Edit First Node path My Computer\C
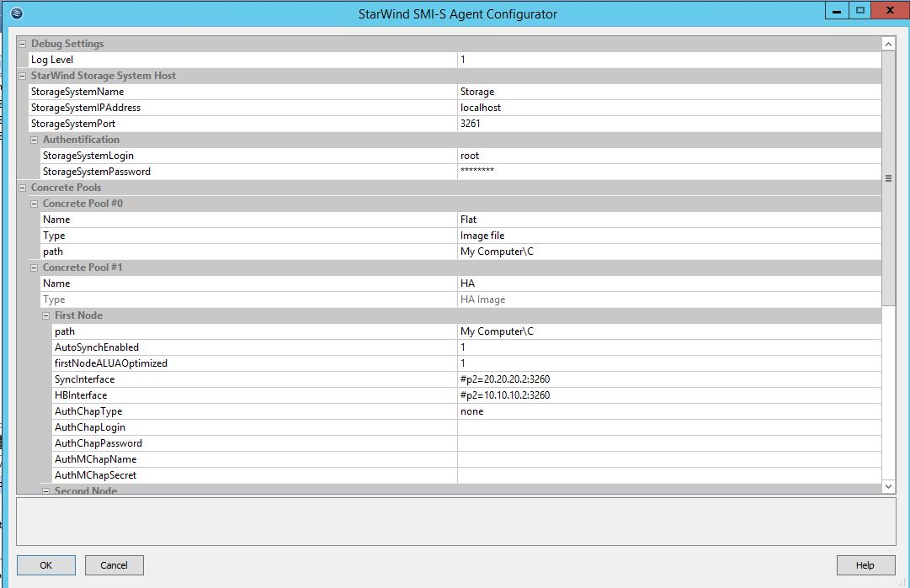This screenshot has height=588, width=910. click(669, 331)
